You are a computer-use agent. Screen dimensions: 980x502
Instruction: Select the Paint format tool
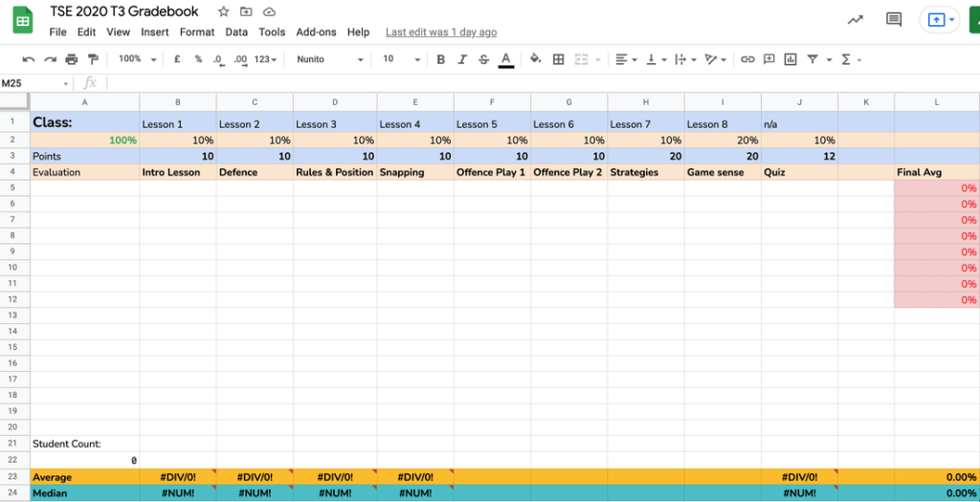(x=93, y=59)
